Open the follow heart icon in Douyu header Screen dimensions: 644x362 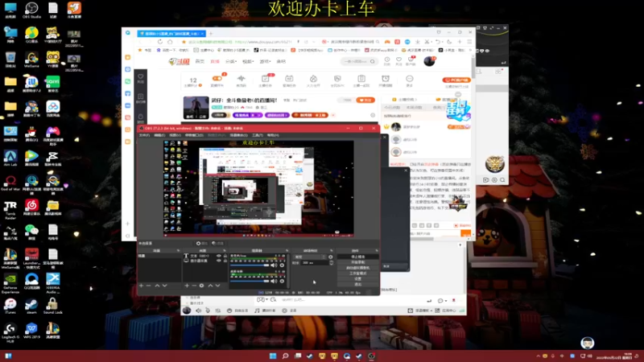(x=398, y=60)
